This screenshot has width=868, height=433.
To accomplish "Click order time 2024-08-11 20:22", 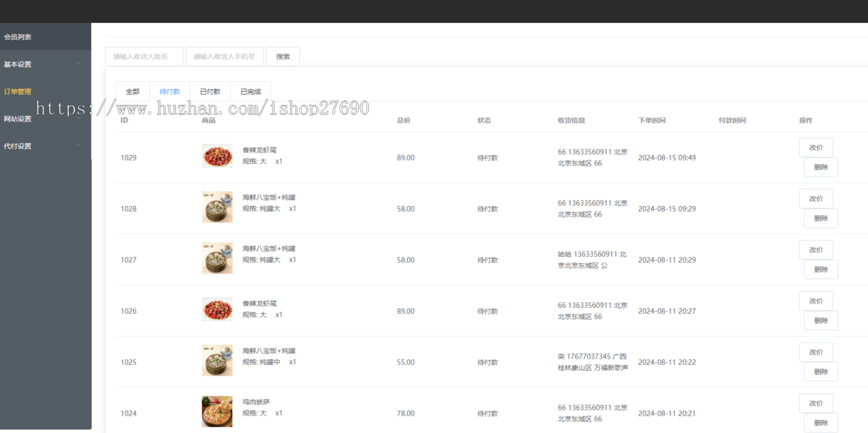I will tap(667, 362).
